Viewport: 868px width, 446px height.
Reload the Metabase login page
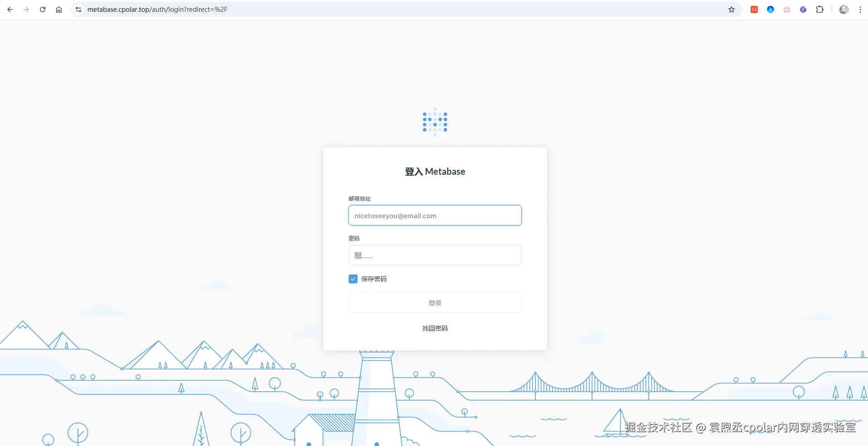(43, 10)
